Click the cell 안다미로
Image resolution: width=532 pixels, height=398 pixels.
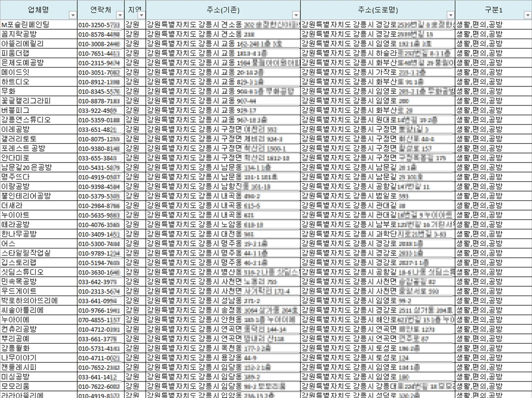39,158
